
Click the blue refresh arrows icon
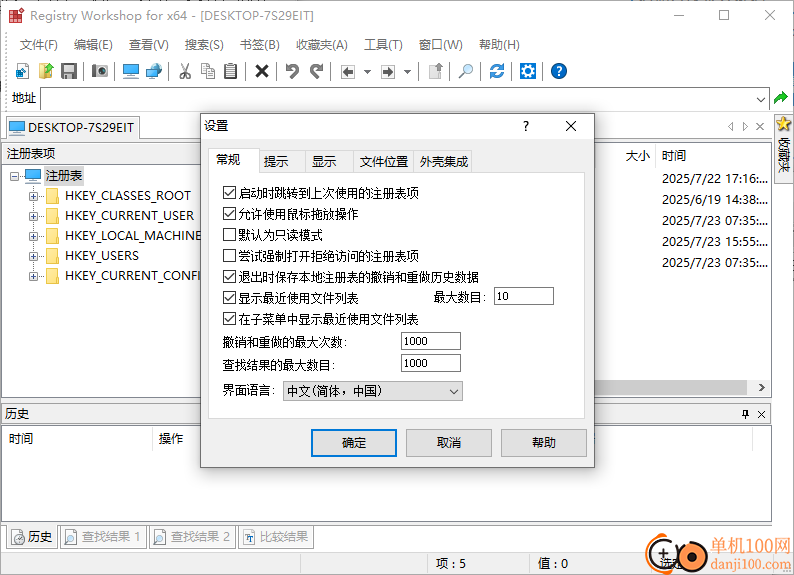[x=497, y=71]
